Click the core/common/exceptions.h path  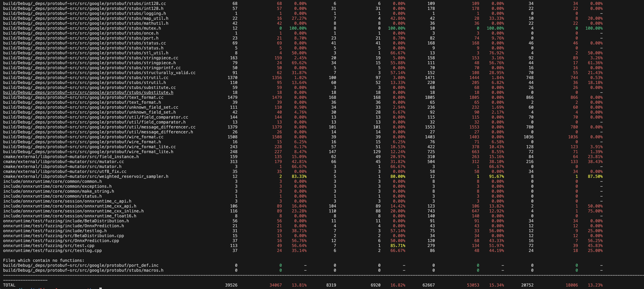point(57,186)
